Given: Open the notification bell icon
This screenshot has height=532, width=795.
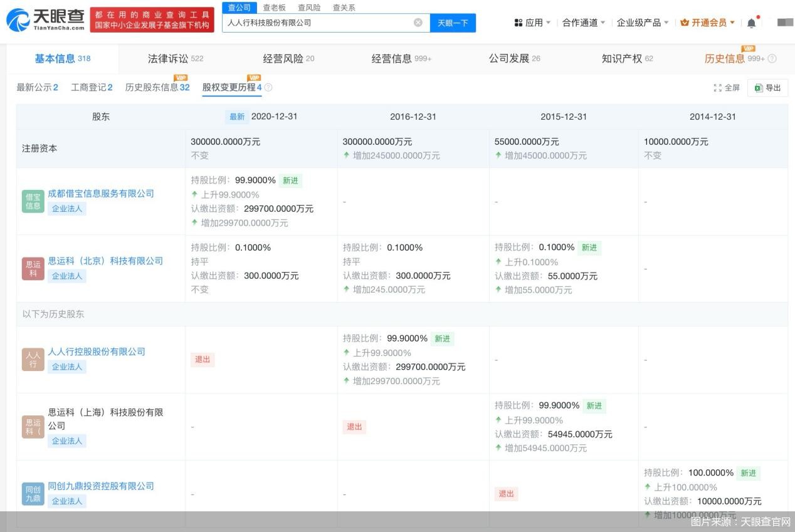Looking at the screenshot, I should 751,23.
